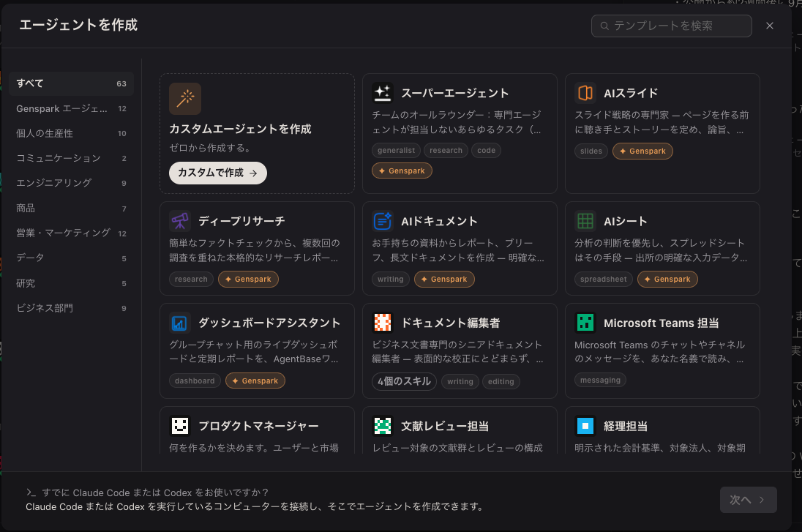
Task: Click the カスタムエージェントを作成 heading
Action: click(240, 129)
